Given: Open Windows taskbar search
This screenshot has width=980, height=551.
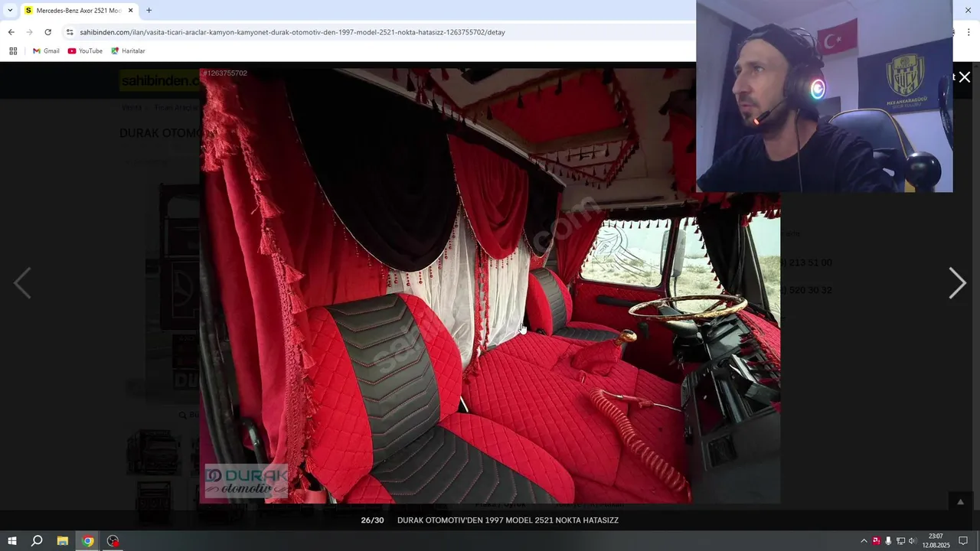Looking at the screenshot, I should pyautogui.click(x=37, y=541).
